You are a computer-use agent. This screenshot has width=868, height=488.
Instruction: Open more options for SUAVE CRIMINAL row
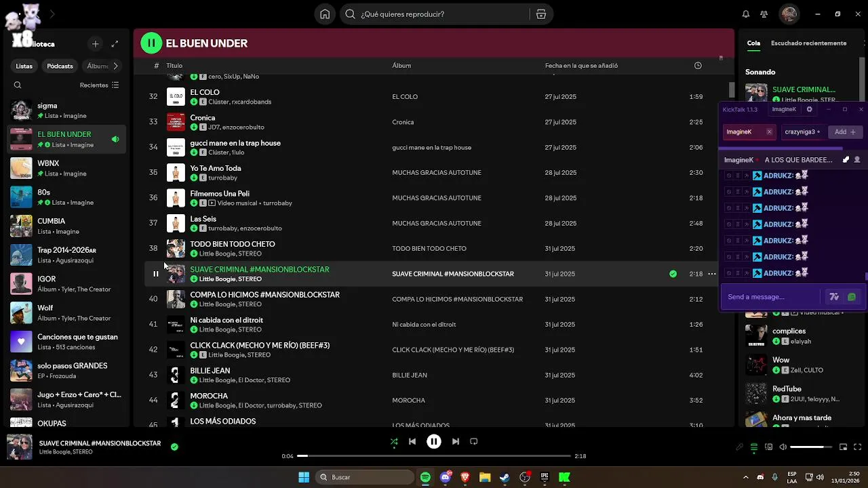coord(711,274)
